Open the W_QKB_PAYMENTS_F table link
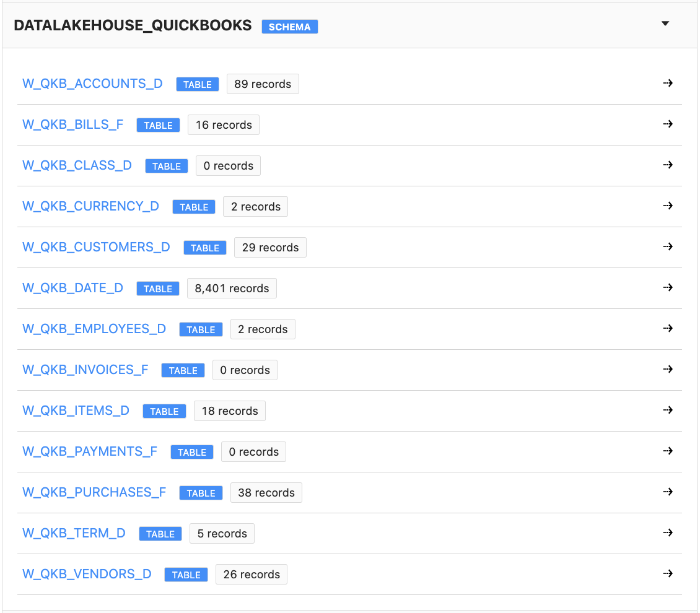Image resolution: width=700 pixels, height=613 pixels. click(90, 451)
